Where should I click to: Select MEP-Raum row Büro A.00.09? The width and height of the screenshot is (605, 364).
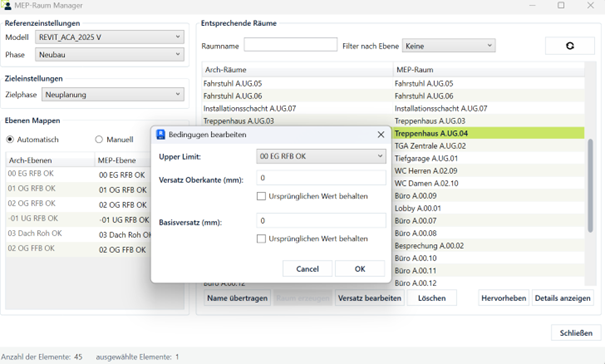pos(488,196)
